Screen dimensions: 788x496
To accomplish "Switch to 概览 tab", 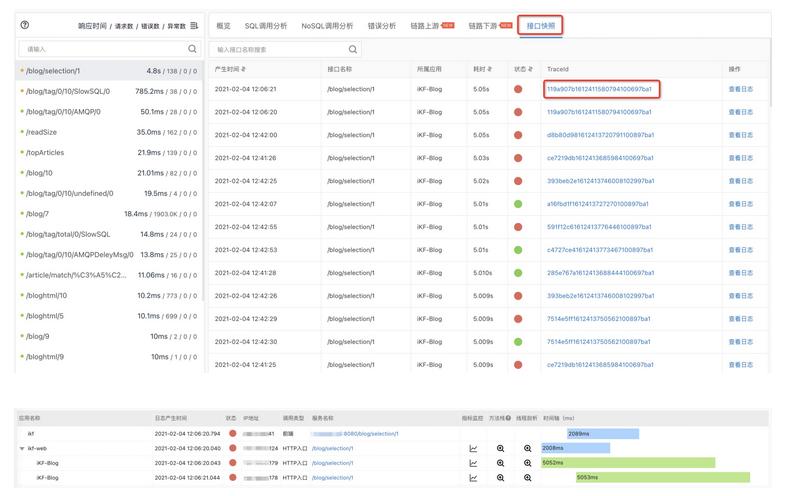I will pos(223,26).
